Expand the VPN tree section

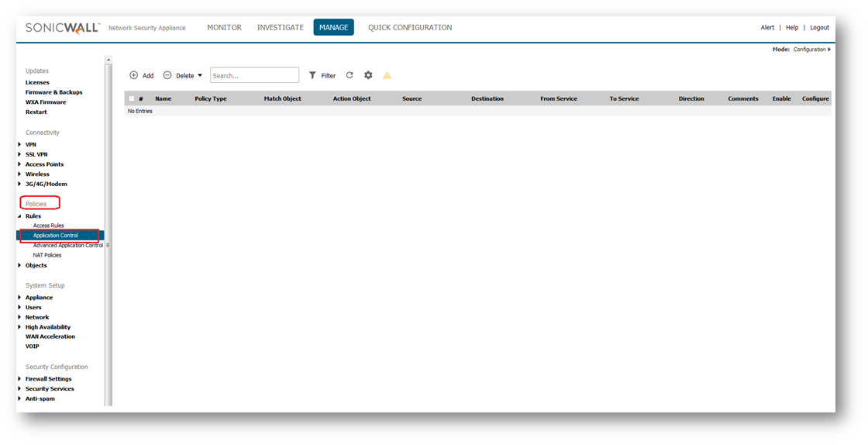(x=19, y=144)
